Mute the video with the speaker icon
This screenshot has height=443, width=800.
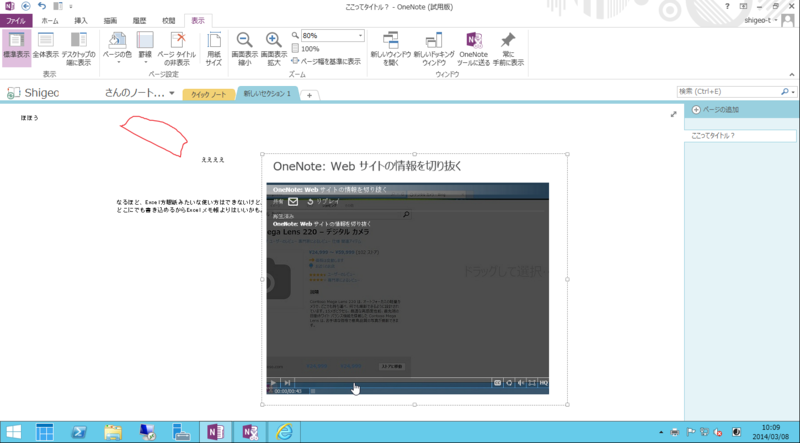521,383
